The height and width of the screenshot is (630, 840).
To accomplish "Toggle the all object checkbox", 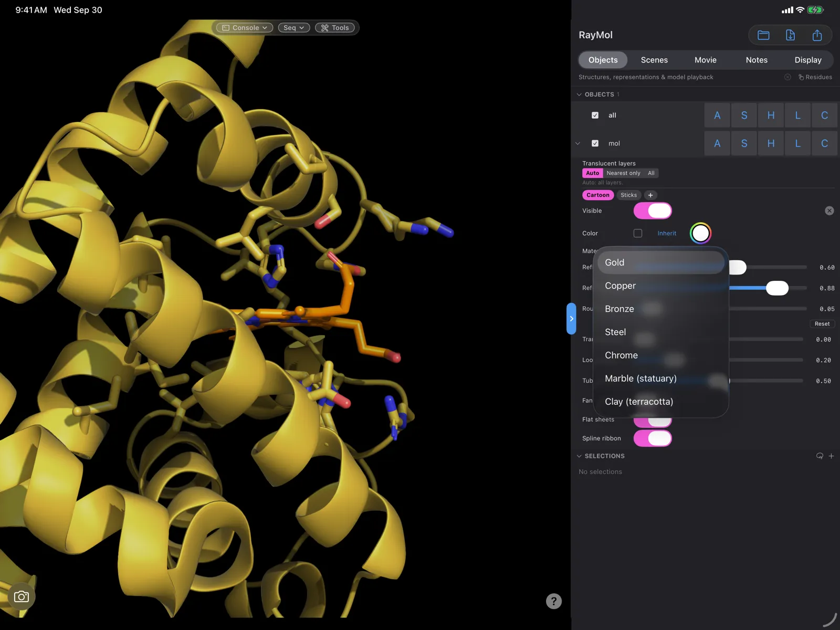I will click(x=595, y=115).
